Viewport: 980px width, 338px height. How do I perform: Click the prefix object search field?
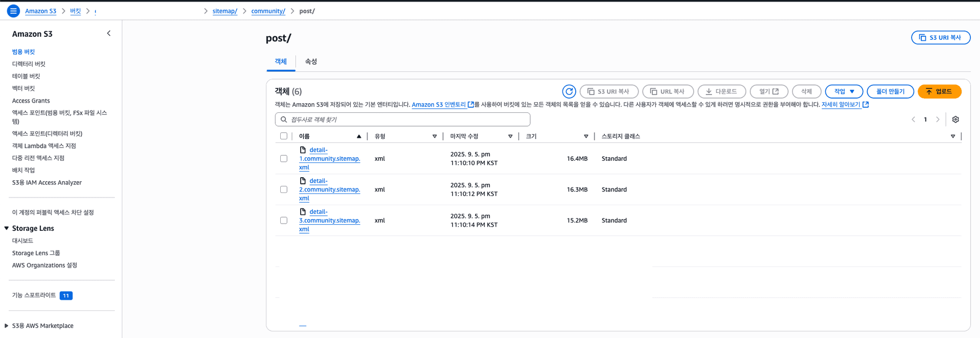click(403, 119)
